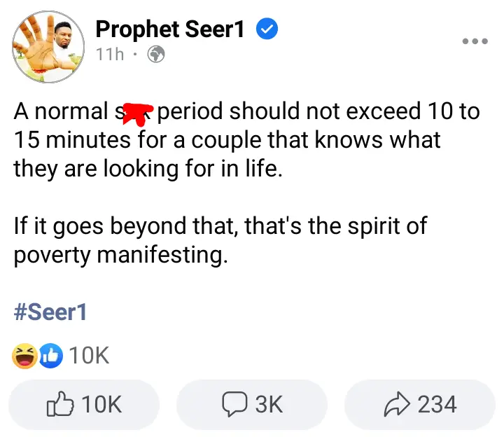Click the 10K count in Like button
The height and width of the screenshot is (437, 504).
coord(101,404)
